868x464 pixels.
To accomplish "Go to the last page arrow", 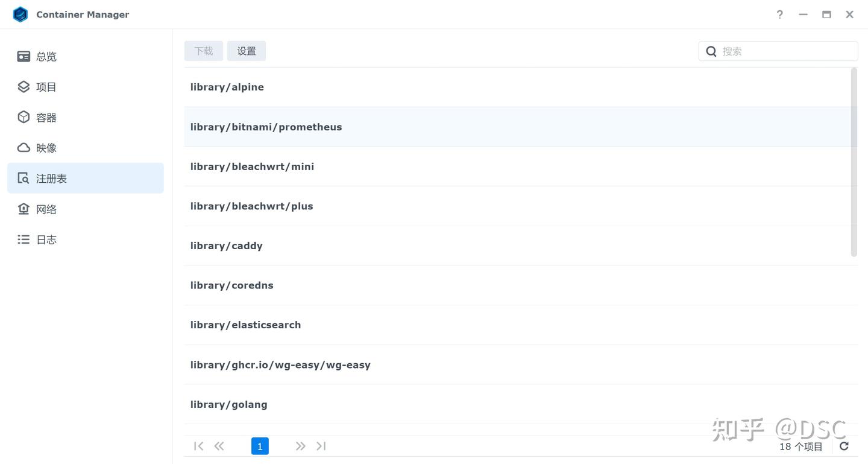I will (321, 446).
